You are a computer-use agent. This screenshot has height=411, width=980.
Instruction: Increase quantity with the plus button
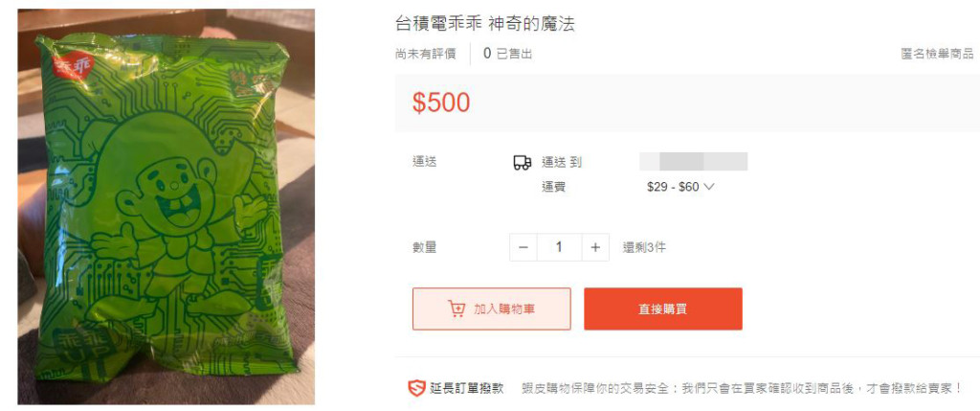tap(595, 248)
